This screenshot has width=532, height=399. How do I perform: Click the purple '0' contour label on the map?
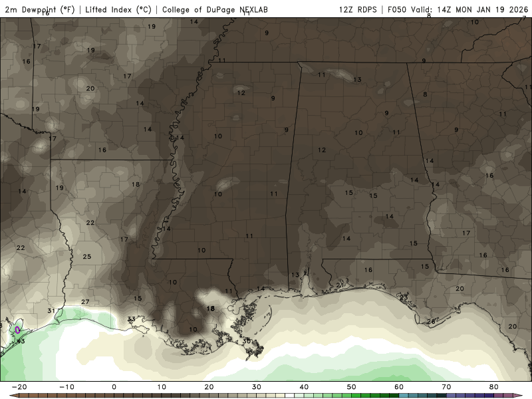pyautogui.click(x=17, y=329)
